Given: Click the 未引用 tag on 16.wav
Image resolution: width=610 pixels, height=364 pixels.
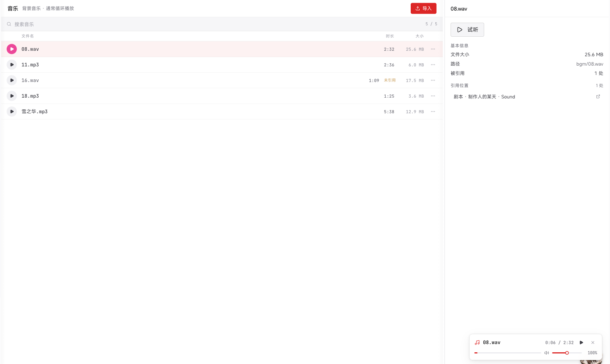Looking at the screenshot, I should pyautogui.click(x=390, y=80).
